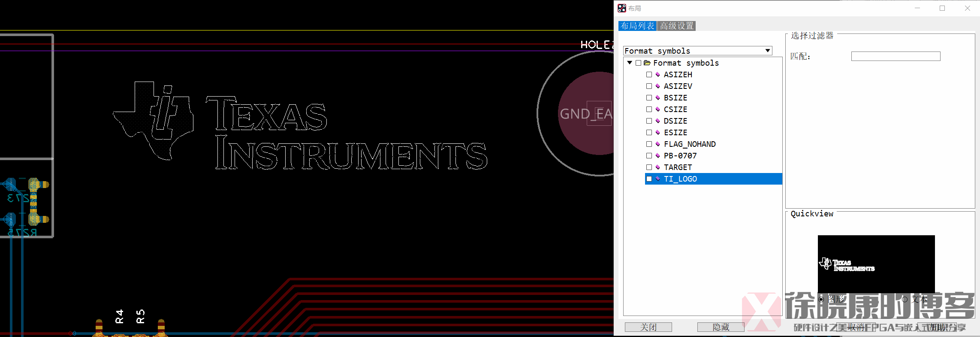Click the FLAG_NOHAND symbol diamond icon

[x=657, y=144]
